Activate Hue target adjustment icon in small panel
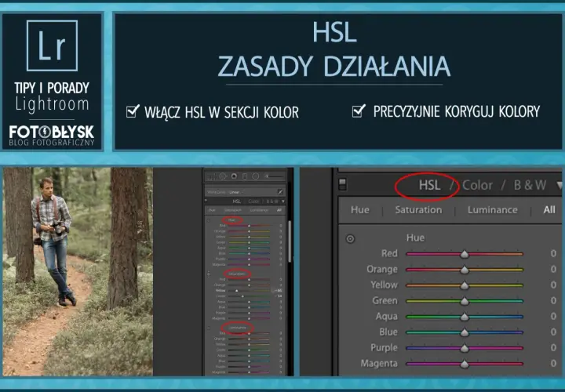Screen dimensions: 565x392 tap(209, 220)
